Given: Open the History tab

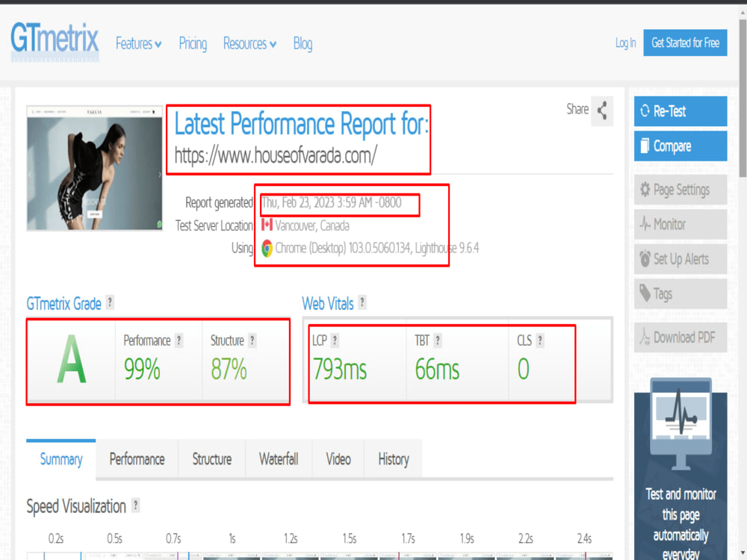Looking at the screenshot, I should 394,459.
